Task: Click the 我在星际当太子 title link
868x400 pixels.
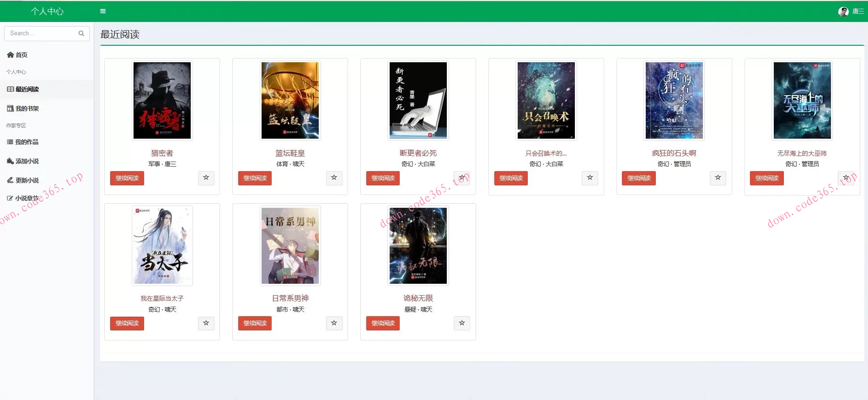Action: coord(162,298)
